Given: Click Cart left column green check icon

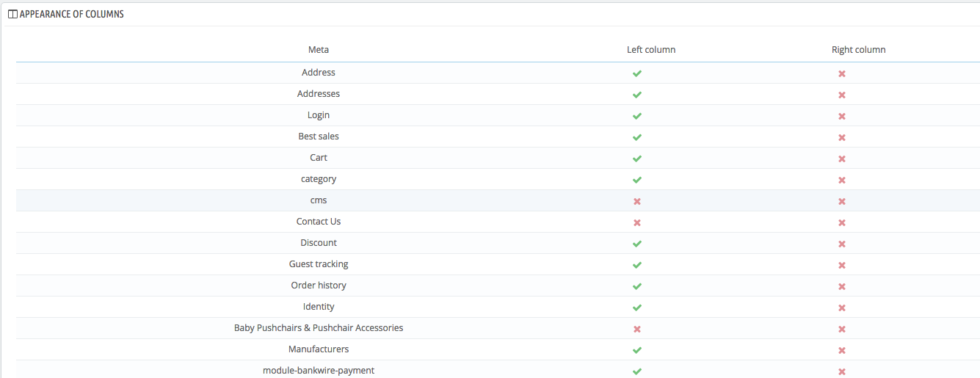Looking at the screenshot, I should pyautogui.click(x=637, y=159).
